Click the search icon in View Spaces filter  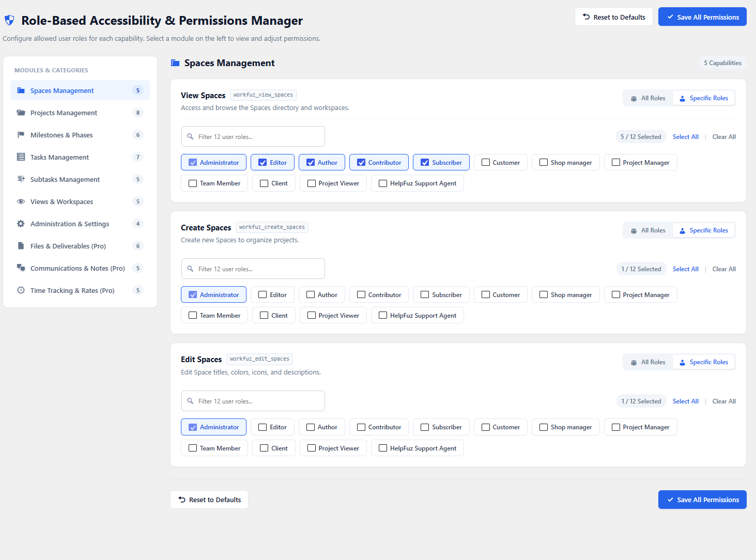click(190, 137)
